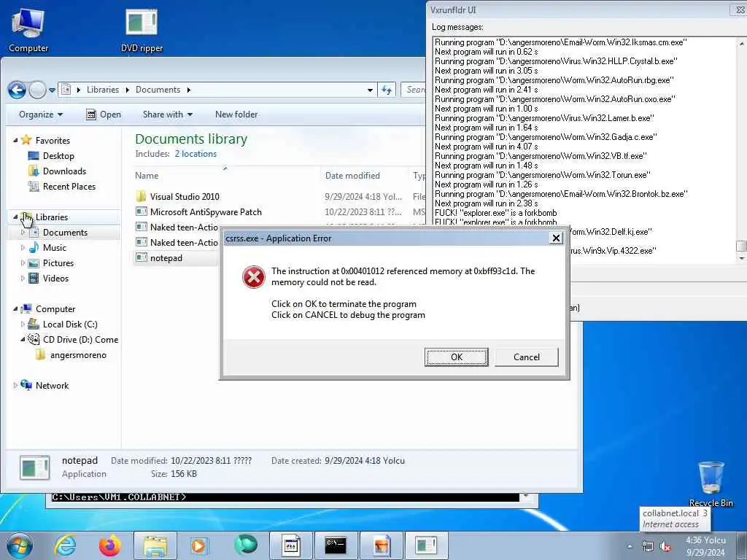Screen dimensions: 747x560
Task: Launch Firefox from taskbar
Action: coord(109,545)
